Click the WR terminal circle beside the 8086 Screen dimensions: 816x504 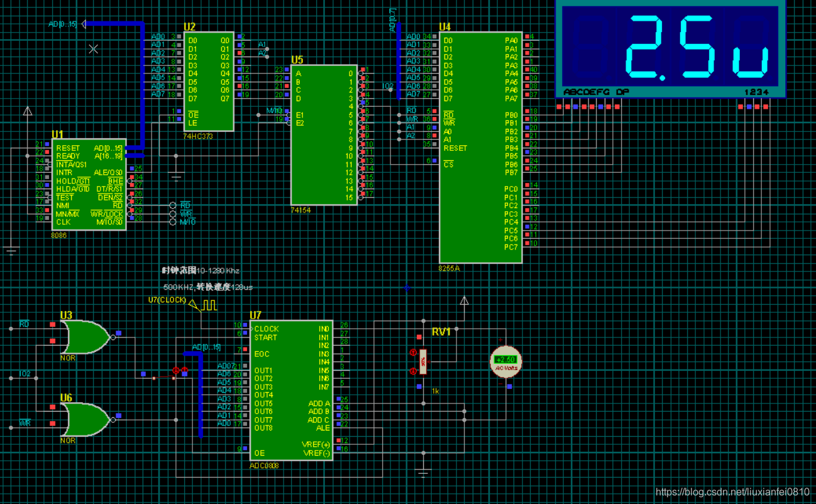173,214
